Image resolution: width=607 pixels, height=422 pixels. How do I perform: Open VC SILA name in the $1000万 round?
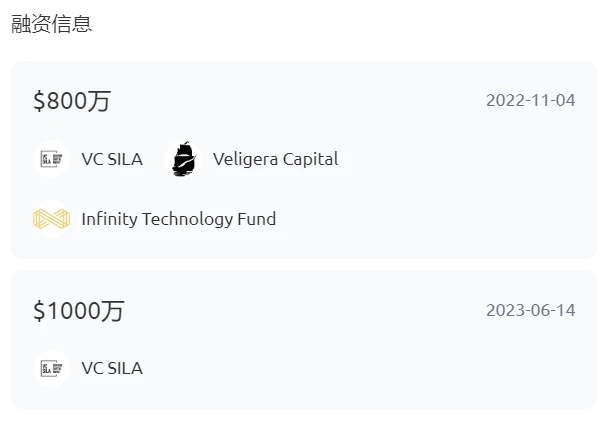click(x=112, y=368)
